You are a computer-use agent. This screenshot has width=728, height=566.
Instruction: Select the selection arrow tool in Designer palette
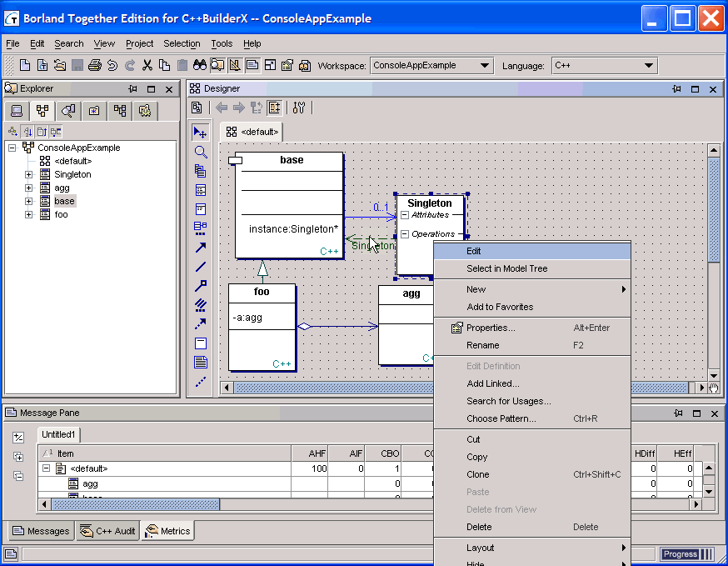pyautogui.click(x=200, y=133)
